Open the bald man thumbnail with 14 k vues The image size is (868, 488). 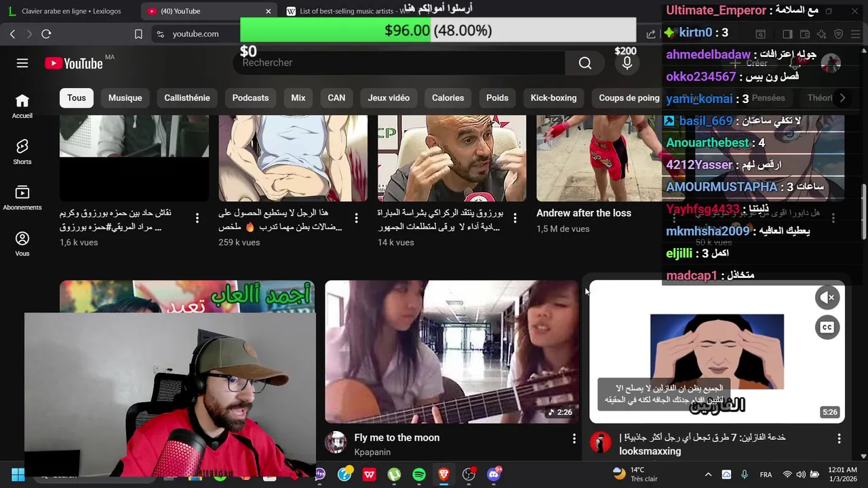tap(452, 158)
